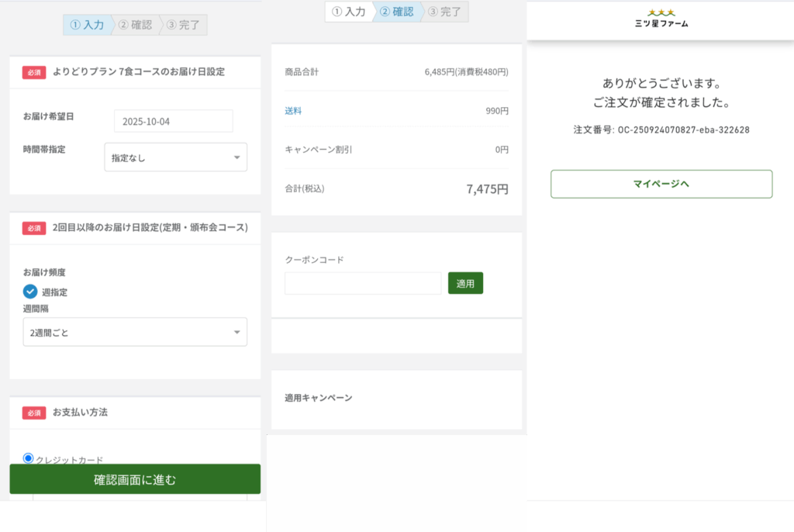The width and height of the screenshot is (794, 532).
Task: Open the 送料 link
Action: [293, 111]
